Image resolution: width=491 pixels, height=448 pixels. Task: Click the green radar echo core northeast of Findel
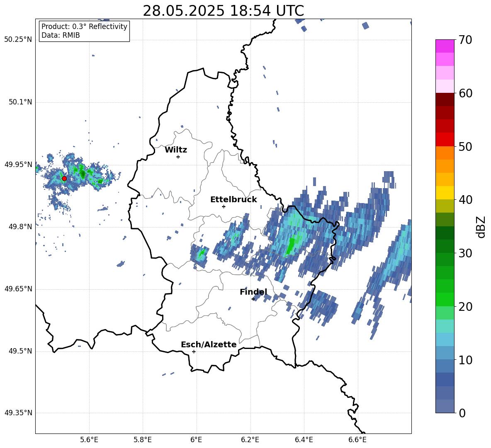pyautogui.click(x=291, y=246)
